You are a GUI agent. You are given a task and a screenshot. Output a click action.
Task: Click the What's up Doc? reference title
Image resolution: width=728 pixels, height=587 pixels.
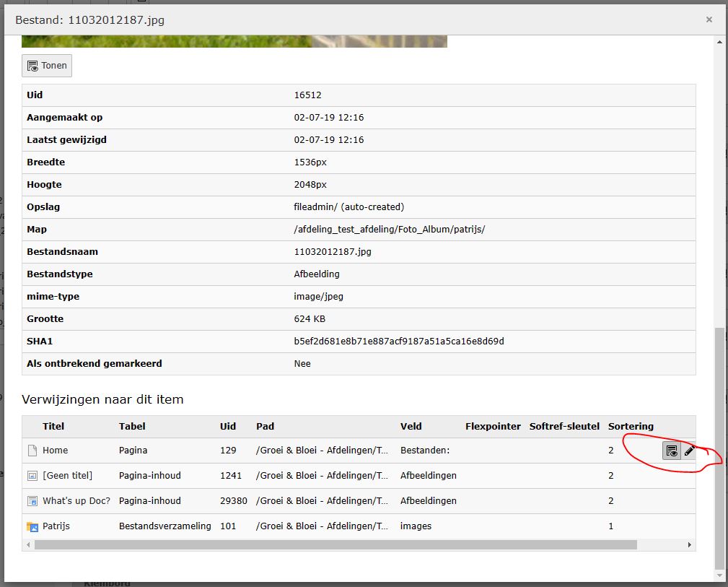[x=76, y=501]
